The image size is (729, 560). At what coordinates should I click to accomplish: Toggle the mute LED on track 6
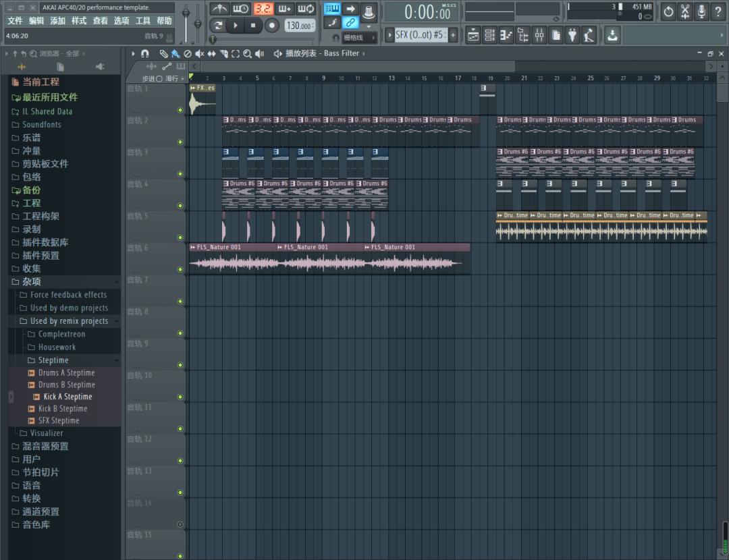click(x=180, y=269)
